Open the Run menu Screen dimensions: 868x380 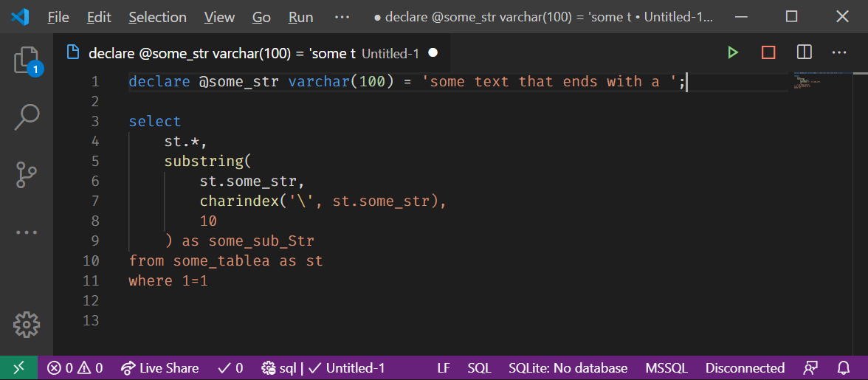click(x=300, y=17)
